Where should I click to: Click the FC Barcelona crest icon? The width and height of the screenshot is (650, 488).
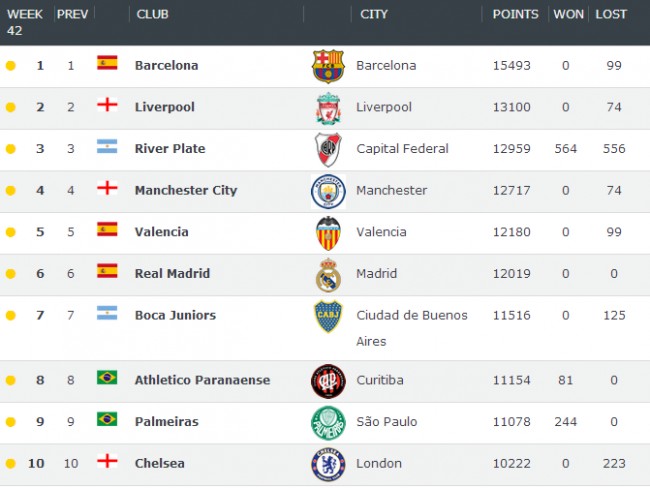click(x=328, y=66)
